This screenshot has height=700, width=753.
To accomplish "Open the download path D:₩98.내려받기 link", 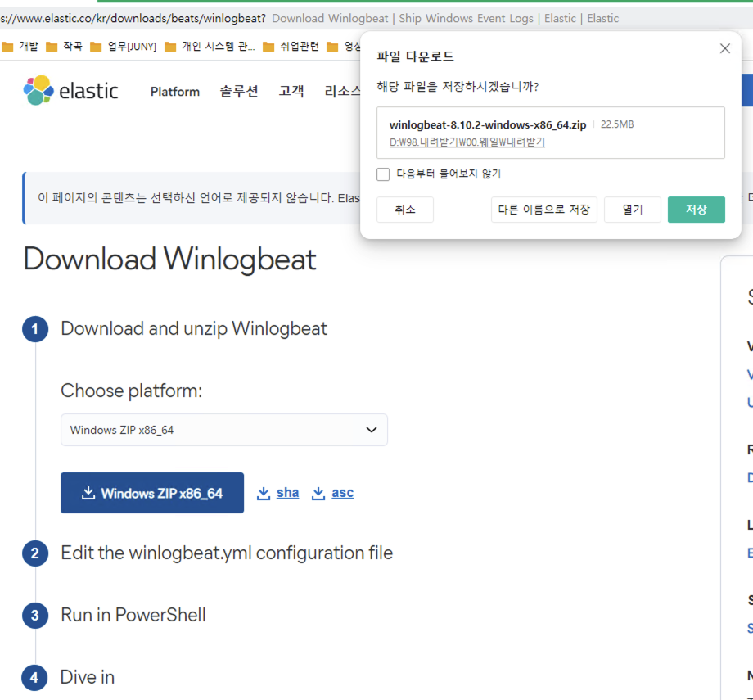I will 467,142.
